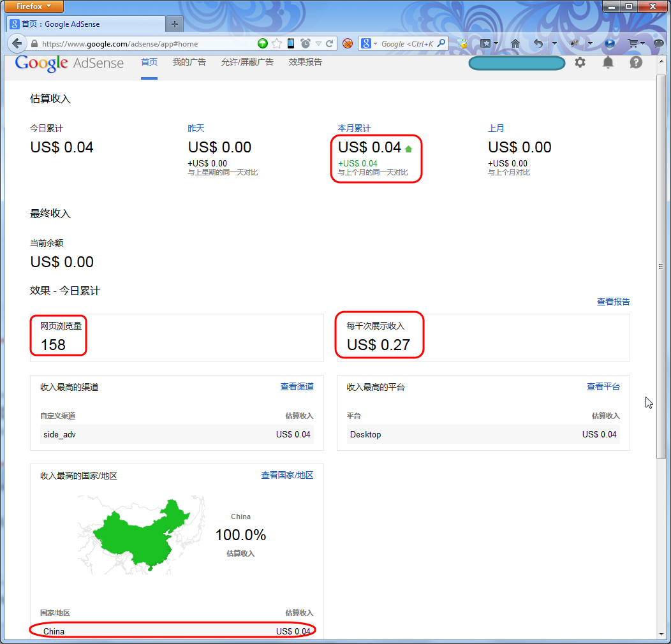
Task: Open the 允许/屏蔽广告 navigation tab
Action: tap(247, 62)
